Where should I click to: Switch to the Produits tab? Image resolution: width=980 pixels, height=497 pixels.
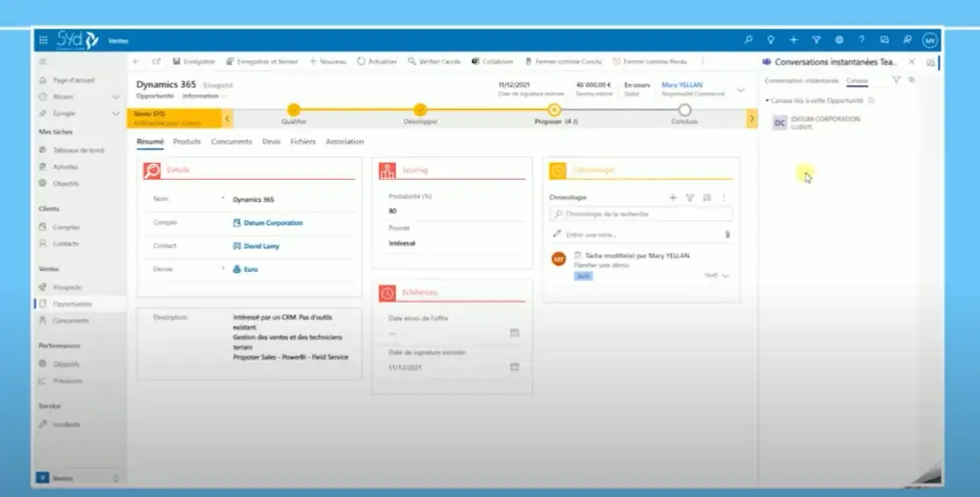pos(187,142)
